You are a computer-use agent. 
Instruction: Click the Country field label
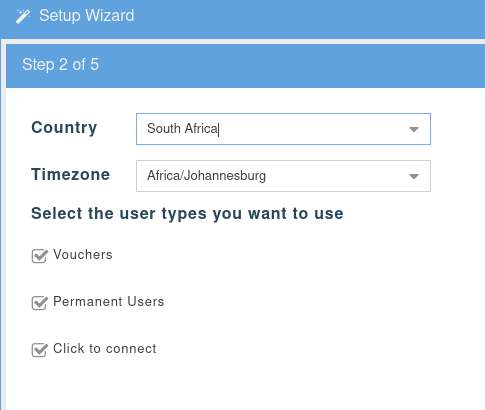64,128
